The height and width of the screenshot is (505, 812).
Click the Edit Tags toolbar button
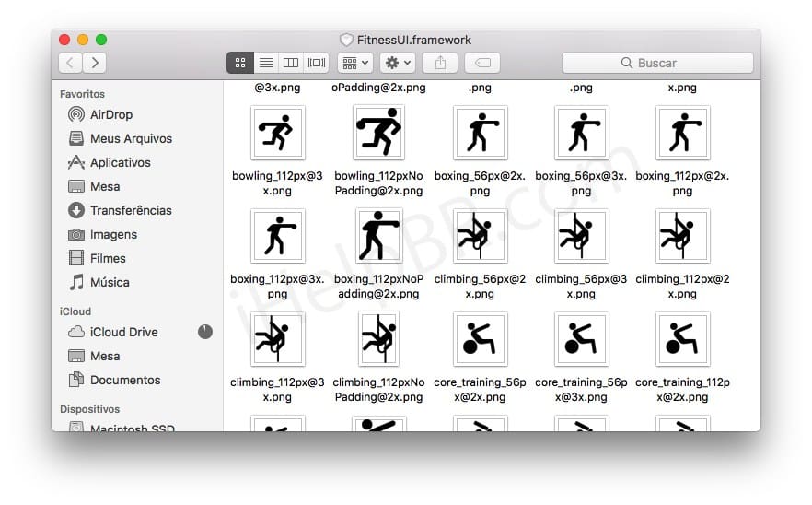(482, 63)
